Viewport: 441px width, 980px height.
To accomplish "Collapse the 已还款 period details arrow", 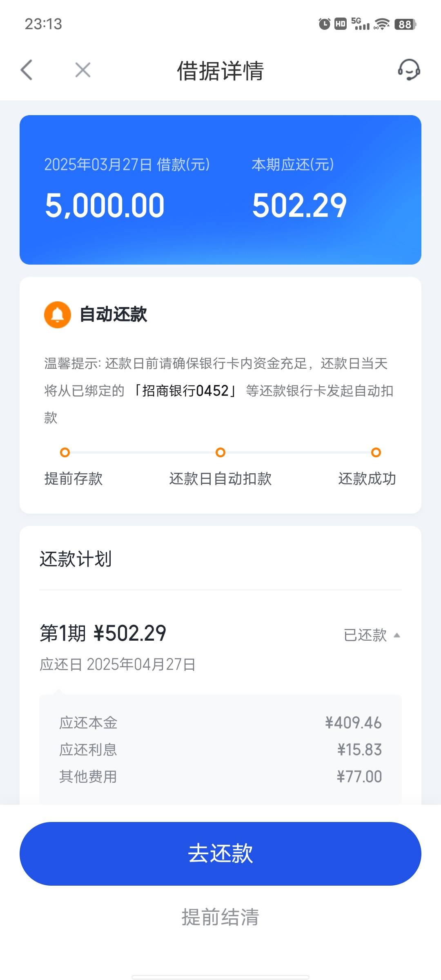I will click(x=396, y=635).
